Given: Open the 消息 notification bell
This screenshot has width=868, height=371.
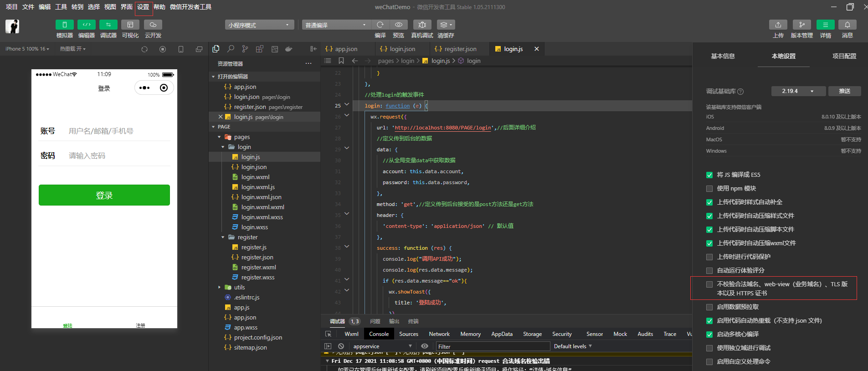Looking at the screenshot, I should (847, 25).
